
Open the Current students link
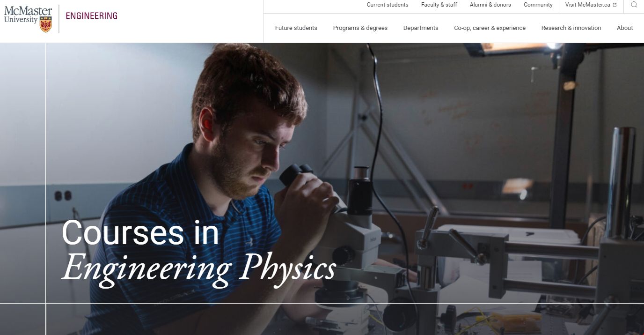387,5
